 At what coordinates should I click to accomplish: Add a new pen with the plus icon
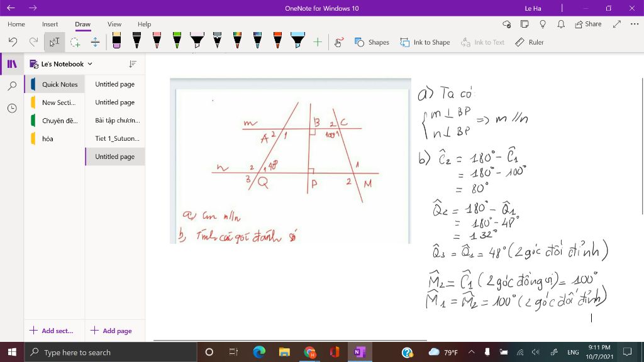tap(318, 42)
